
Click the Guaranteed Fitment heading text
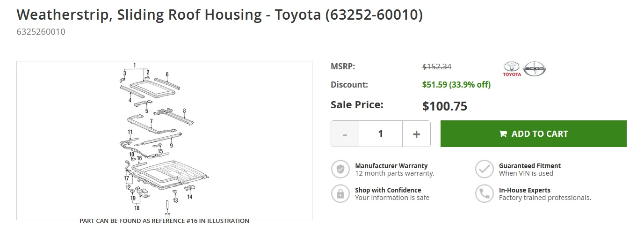(529, 166)
